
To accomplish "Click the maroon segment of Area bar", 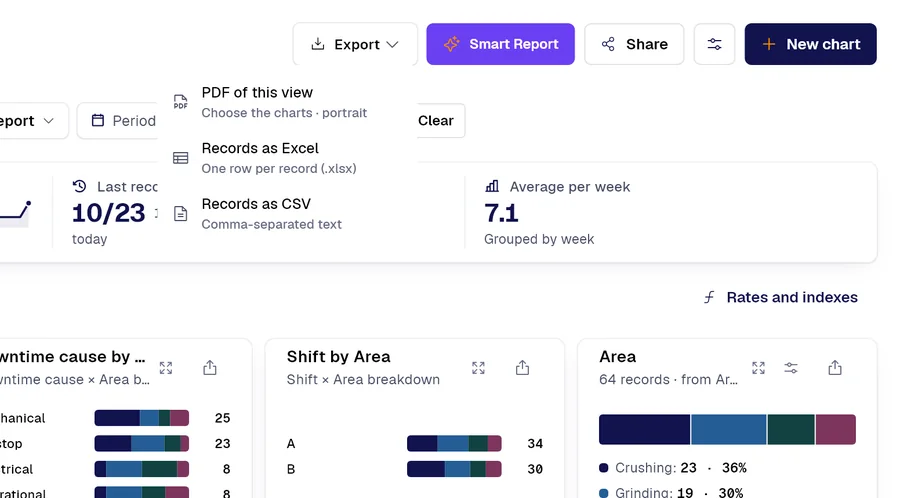I will (x=836, y=429).
